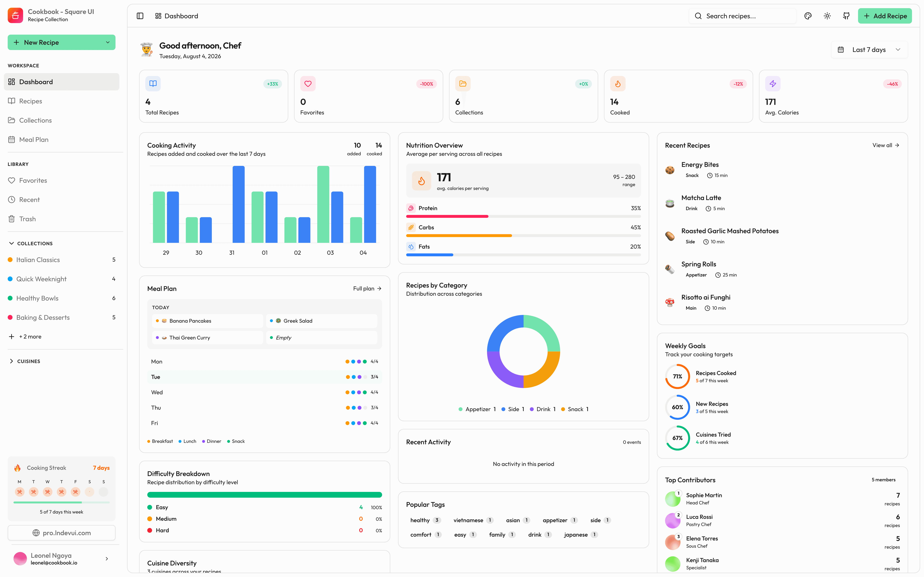Open the theme palette icon
Viewport: 924px width, 577px height.
point(808,16)
